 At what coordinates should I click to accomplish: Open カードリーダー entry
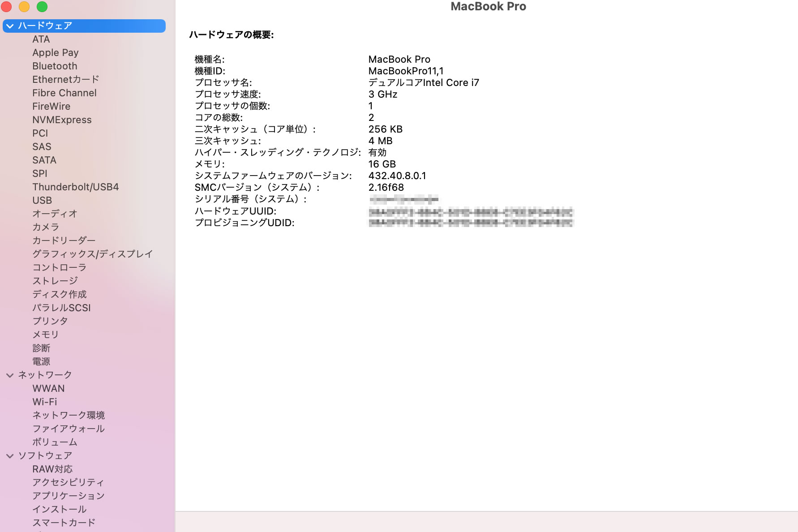pos(64,241)
